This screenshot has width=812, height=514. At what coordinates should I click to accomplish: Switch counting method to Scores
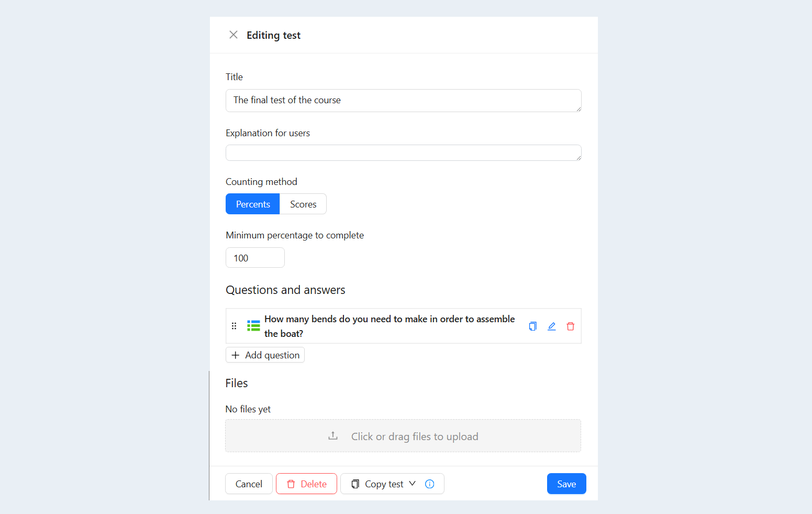pos(303,204)
